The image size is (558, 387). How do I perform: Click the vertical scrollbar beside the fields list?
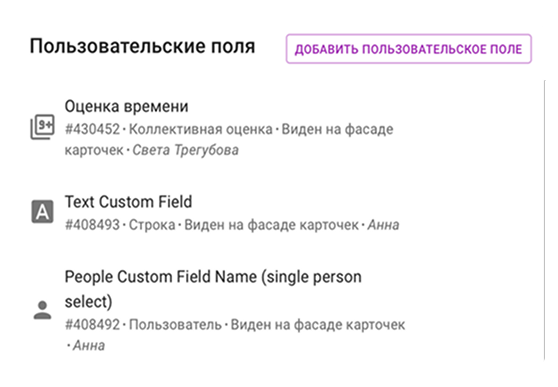(544, 220)
